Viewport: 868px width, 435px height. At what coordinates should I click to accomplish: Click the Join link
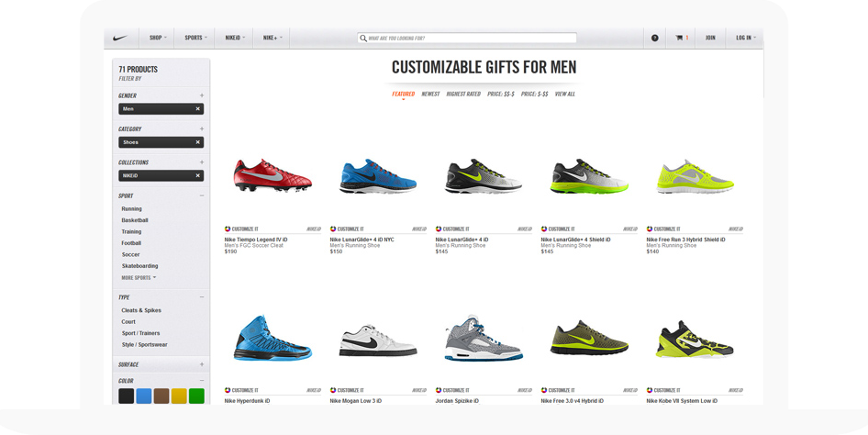[x=710, y=38]
